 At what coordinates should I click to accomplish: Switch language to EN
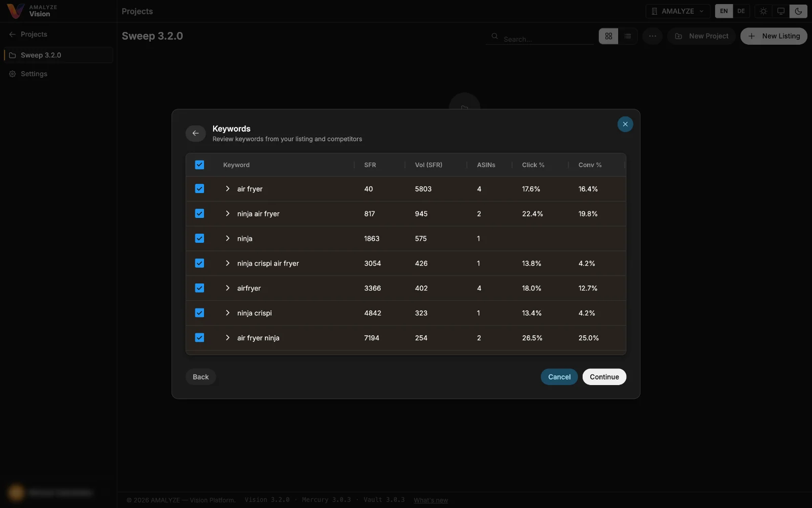[x=724, y=11]
